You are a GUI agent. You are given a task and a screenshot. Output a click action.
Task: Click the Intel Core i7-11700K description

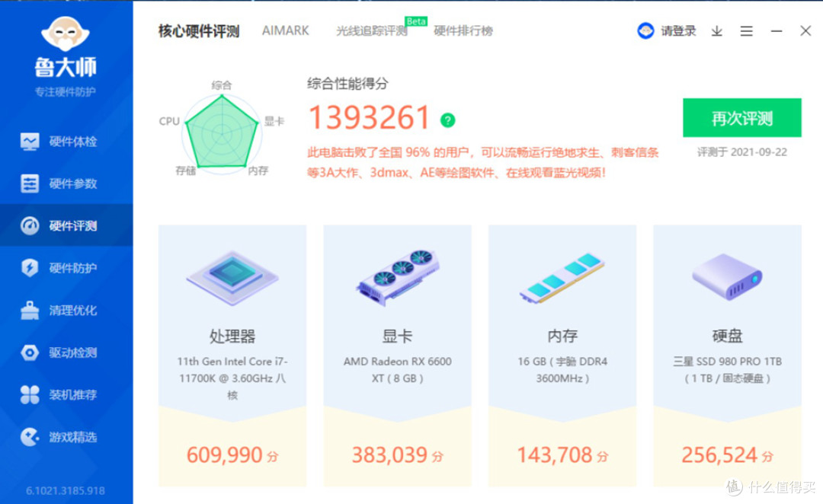232,378
